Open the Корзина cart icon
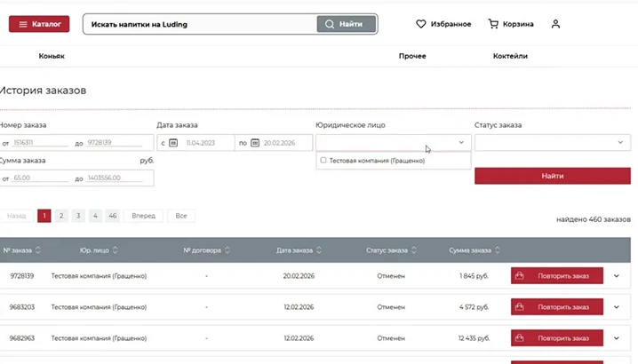 click(493, 24)
